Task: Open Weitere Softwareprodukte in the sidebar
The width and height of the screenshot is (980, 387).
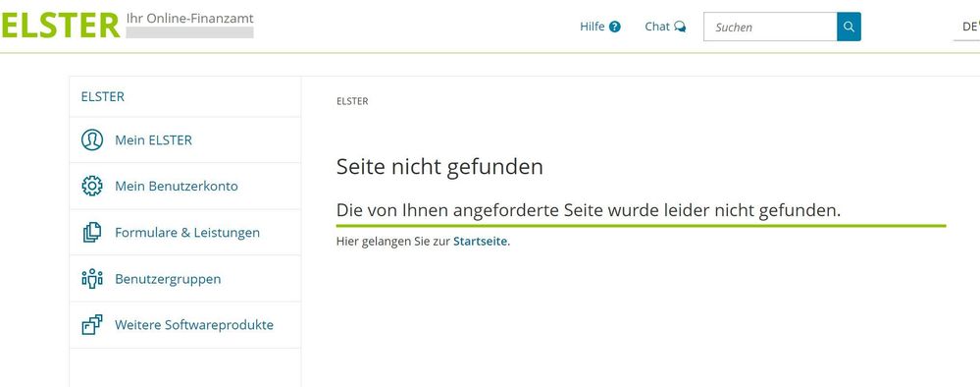Action: 185,325
